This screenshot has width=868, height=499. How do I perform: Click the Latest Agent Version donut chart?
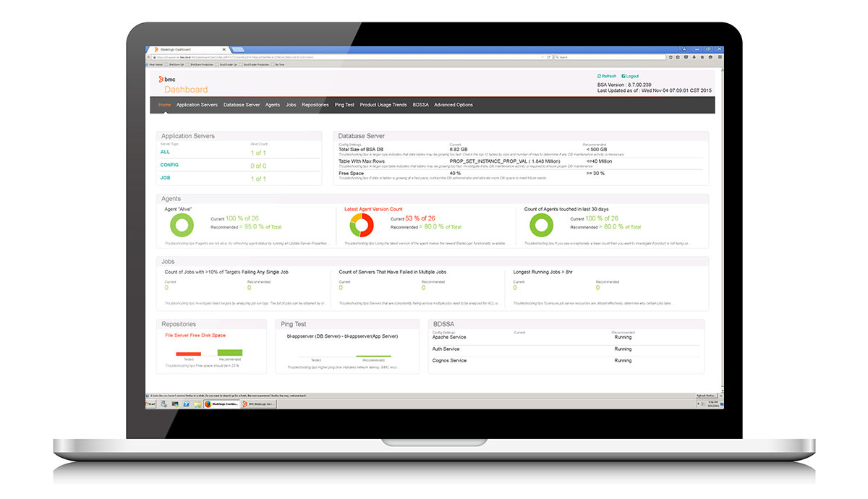(x=361, y=225)
